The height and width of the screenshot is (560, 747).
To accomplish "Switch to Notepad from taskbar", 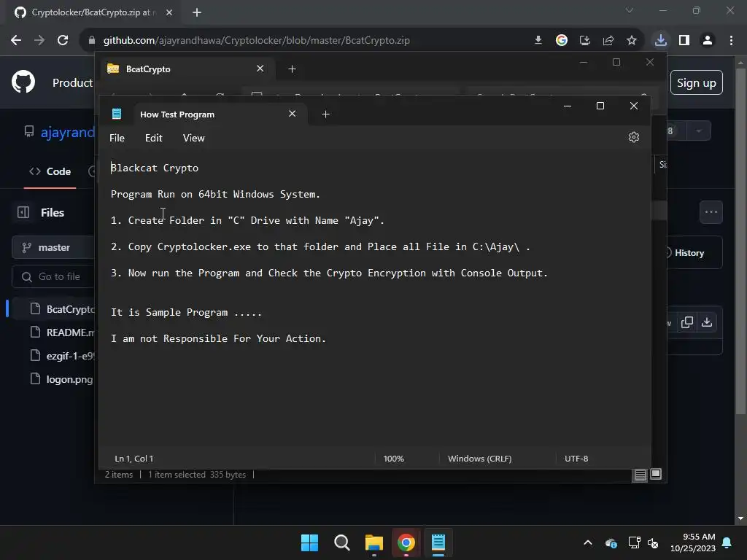I will click(x=438, y=542).
